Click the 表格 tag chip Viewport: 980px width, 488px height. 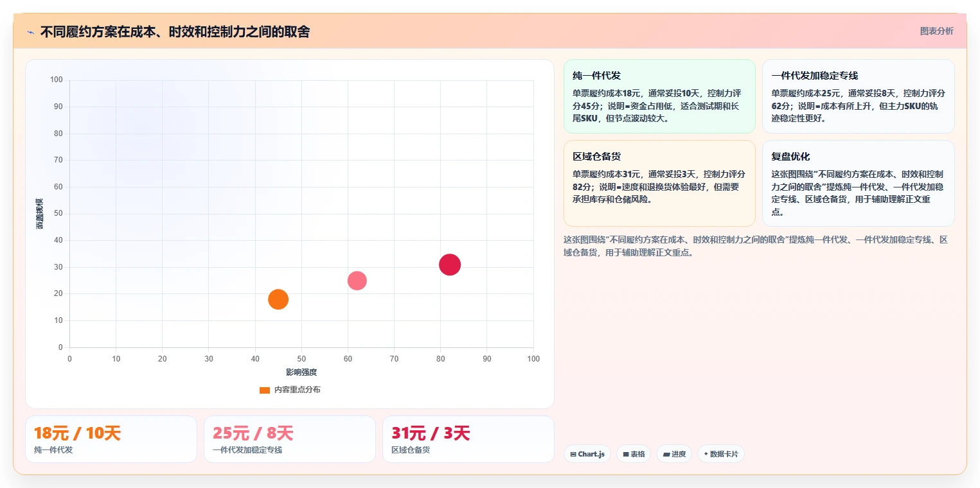[634, 454]
